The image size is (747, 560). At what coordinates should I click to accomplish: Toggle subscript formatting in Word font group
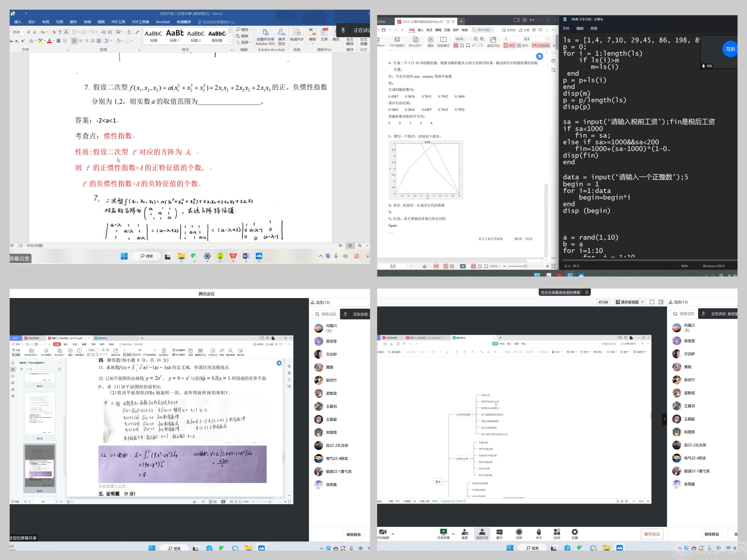(x=17, y=41)
